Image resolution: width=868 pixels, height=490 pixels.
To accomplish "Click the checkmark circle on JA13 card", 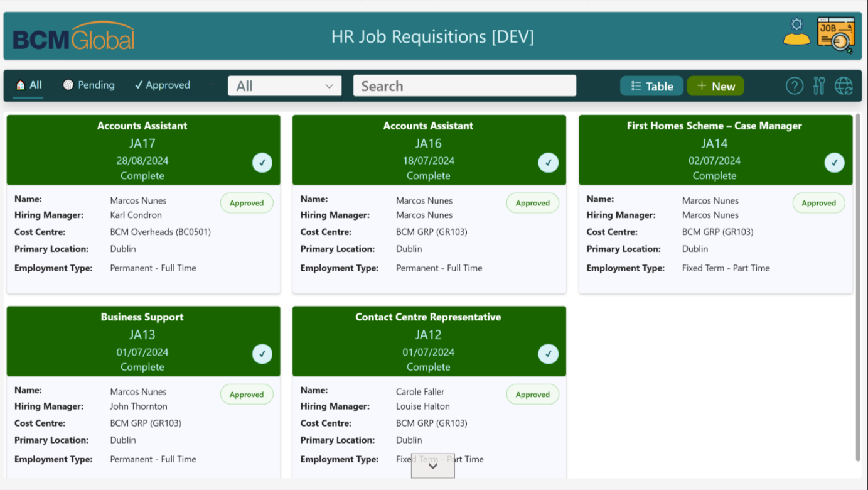I will [x=262, y=354].
